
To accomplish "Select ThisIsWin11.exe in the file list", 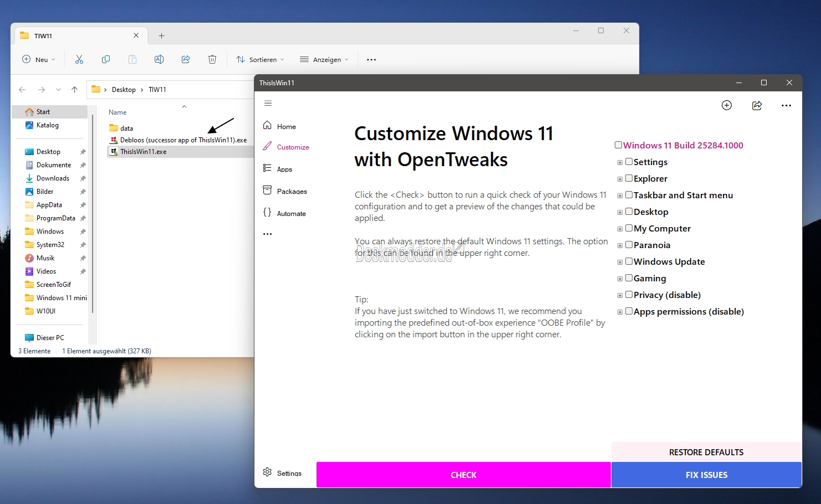I will tap(139, 151).
